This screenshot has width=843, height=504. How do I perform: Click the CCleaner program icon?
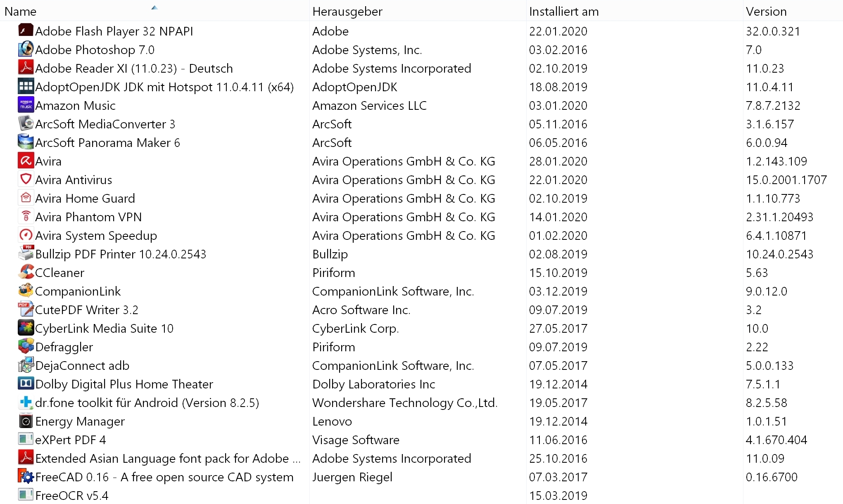[x=26, y=272]
